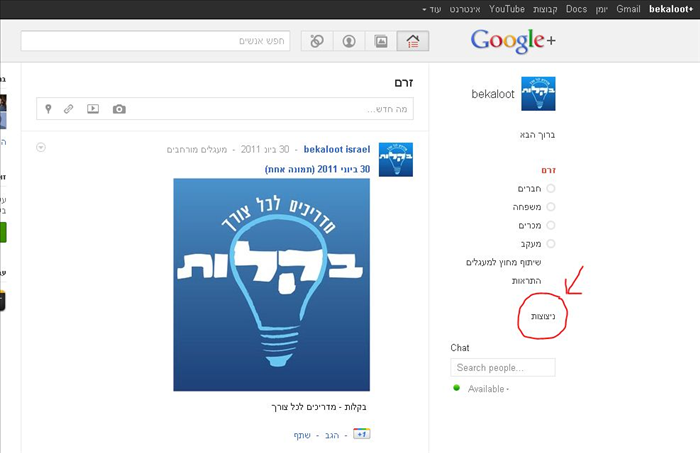Select the מכרים circle radio
This screenshot has height=453, width=700.
[551, 225]
